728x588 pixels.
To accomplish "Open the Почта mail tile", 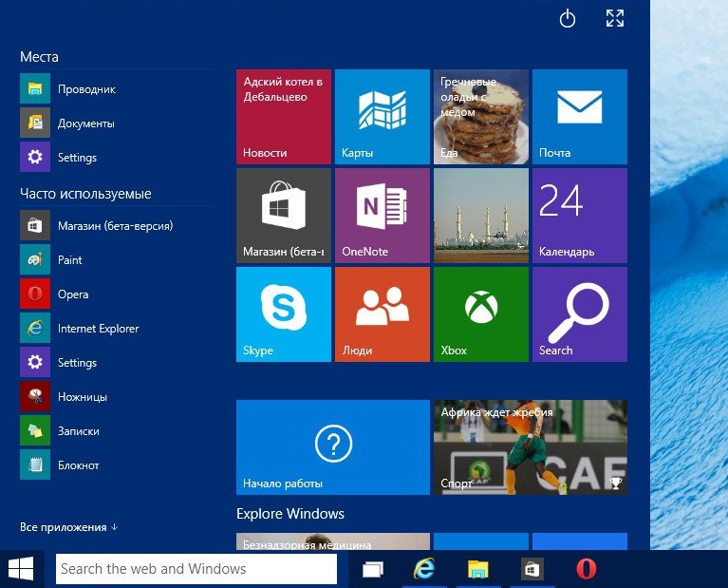I will [580, 117].
